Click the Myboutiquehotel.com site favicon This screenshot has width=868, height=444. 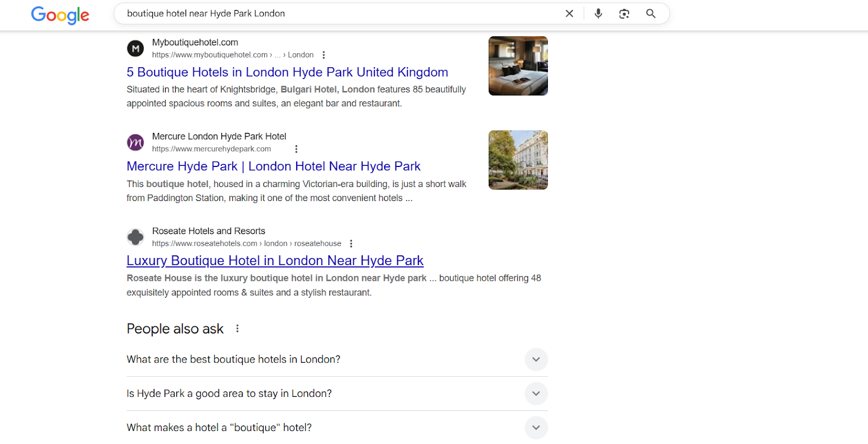135,48
